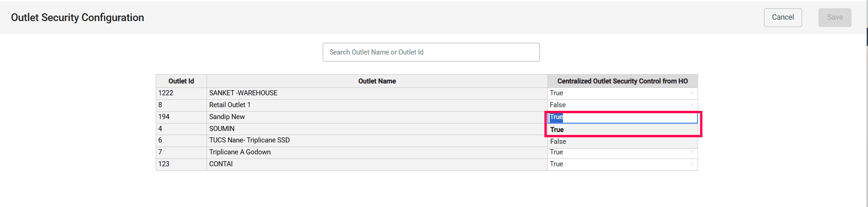Click the Cancel button
Screen dimensions: 868x207
(782, 17)
